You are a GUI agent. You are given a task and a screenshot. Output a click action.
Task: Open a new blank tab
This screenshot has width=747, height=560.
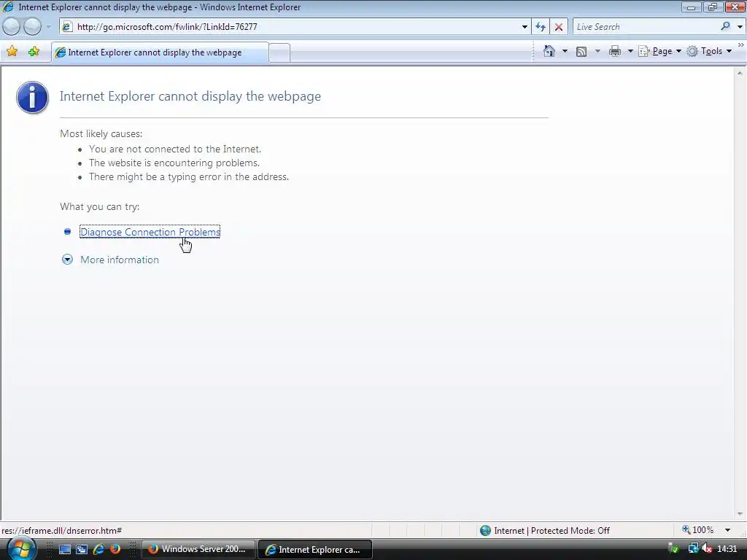279,52
